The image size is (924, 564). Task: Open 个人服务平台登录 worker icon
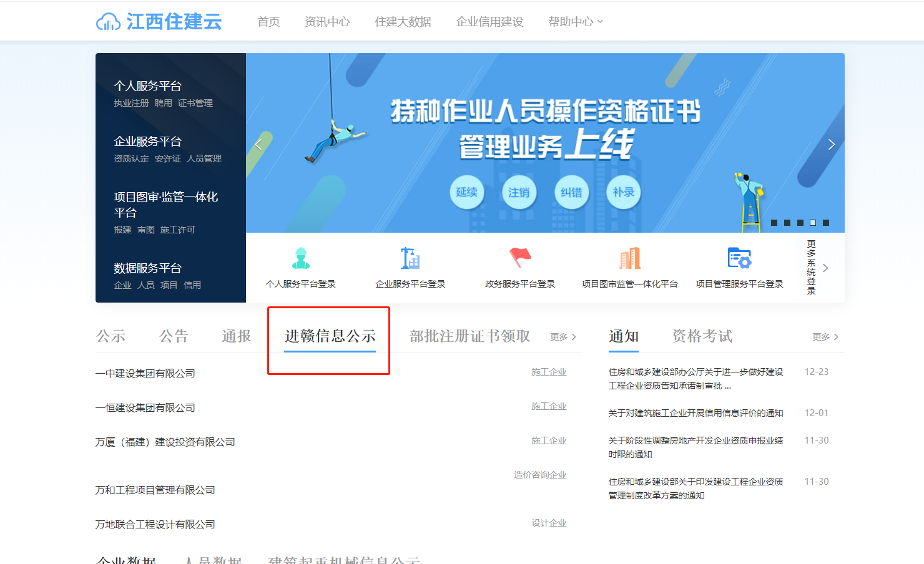(x=301, y=258)
